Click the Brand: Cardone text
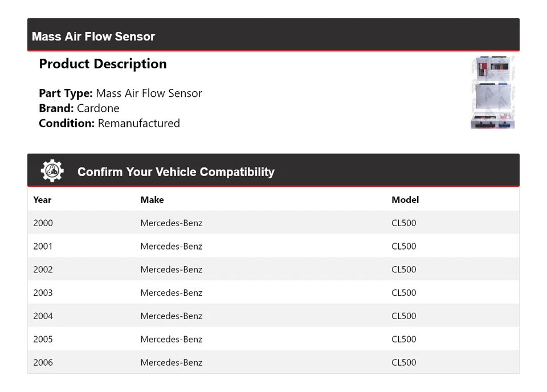Viewport: 547px width, 392px height. pos(79,108)
